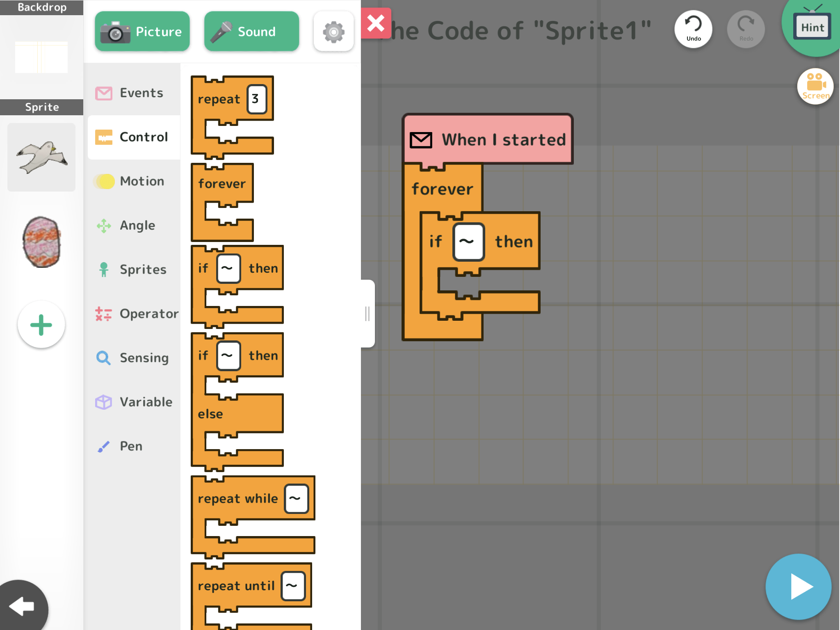Image resolution: width=840 pixels, height=630 pixels.
Task: Click the Sensing magnifier icon
Action: [103, 358]
